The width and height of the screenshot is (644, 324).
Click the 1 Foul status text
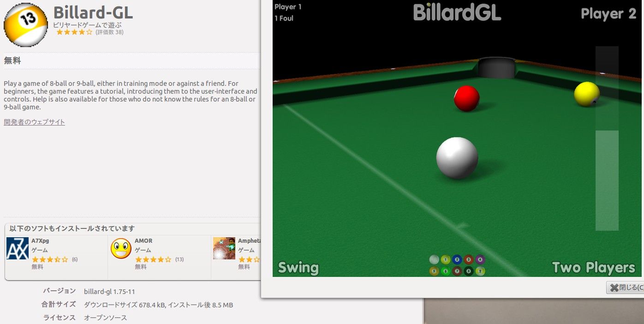284,18
